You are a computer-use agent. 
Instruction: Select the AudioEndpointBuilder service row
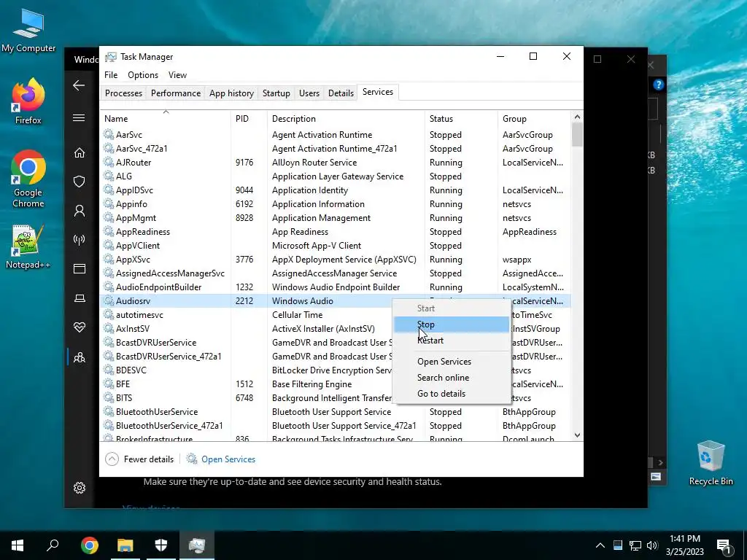(x=336, y=287)
